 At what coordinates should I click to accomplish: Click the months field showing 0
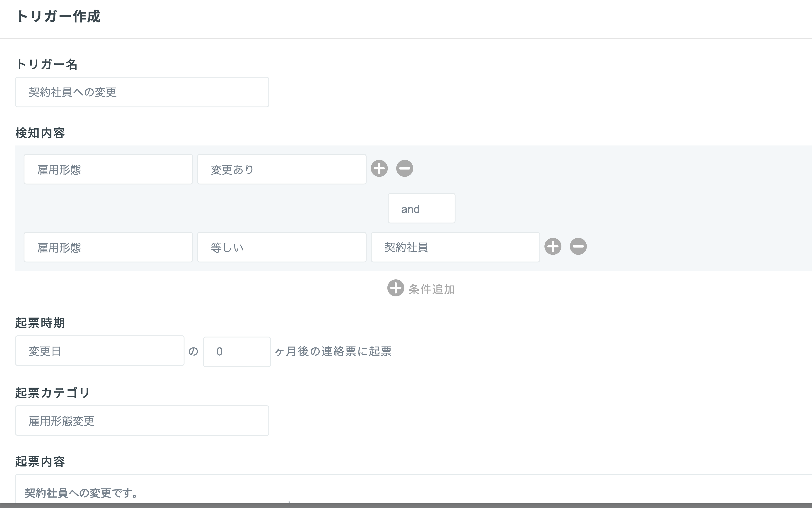[237, 352]
